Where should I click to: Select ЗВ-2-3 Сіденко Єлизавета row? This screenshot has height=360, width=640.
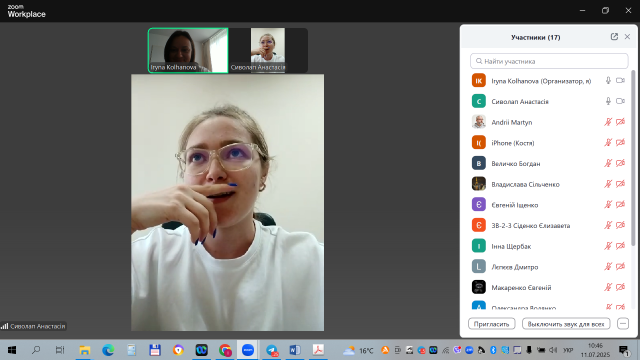[548, 225]
